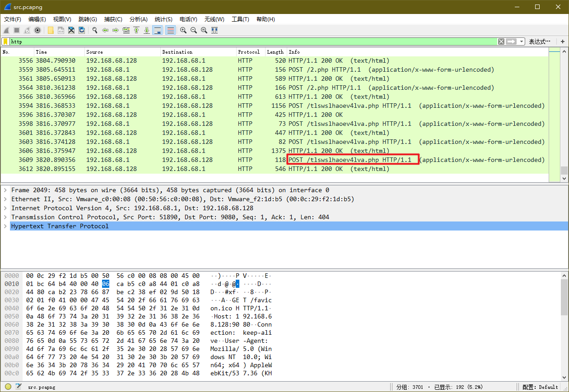Go forward to the next packet in history
This screenshot has height=392, width=569.
pyautogui.click(x=116, y=30)
